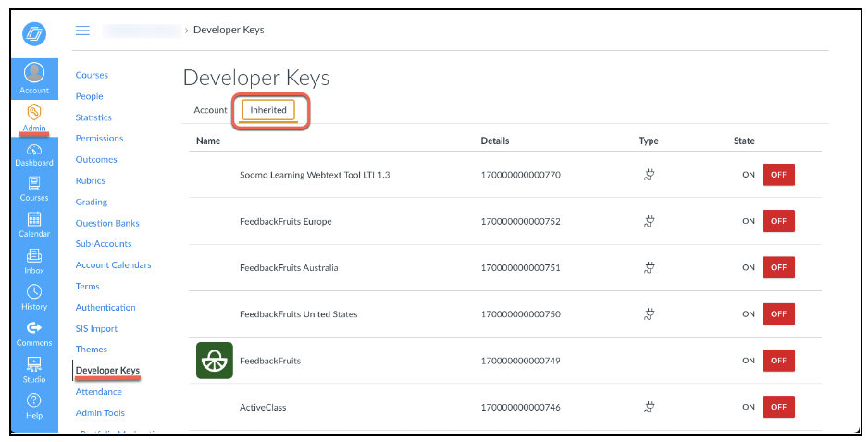Viewport: 868px width, 442px height.
Task: Click the Name column header
Action: coord(208,141)
